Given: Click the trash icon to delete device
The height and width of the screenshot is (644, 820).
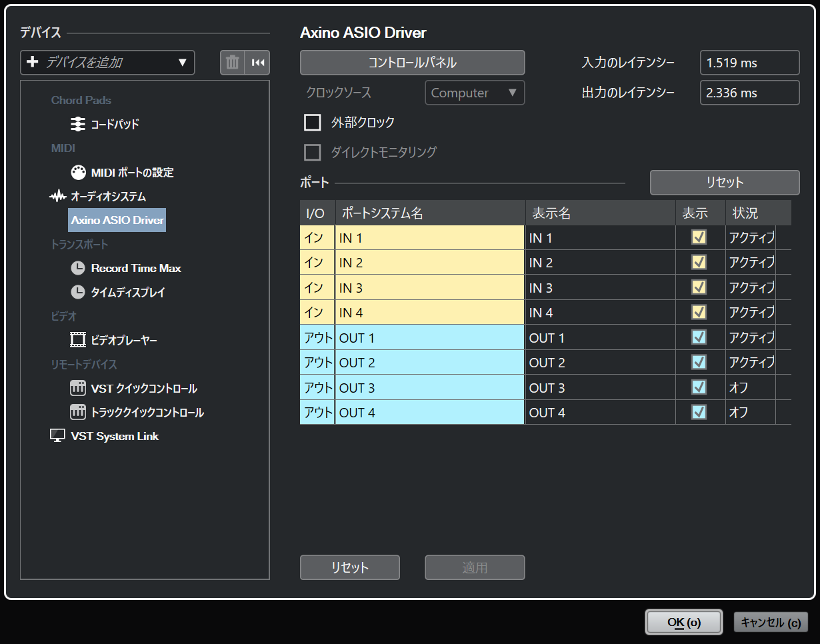Looking at the screenshot, I should click(x=233, y=63).
